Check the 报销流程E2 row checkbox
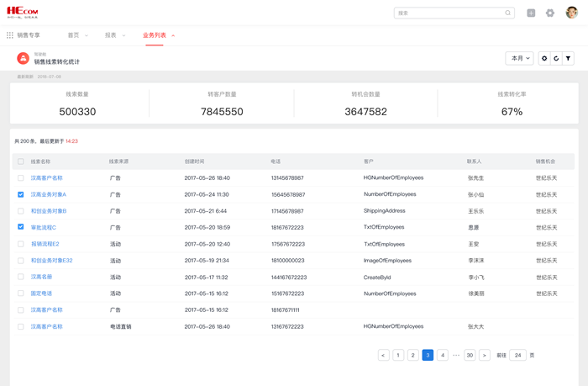This screenshot has width=588, height=386. click(21, 244)
